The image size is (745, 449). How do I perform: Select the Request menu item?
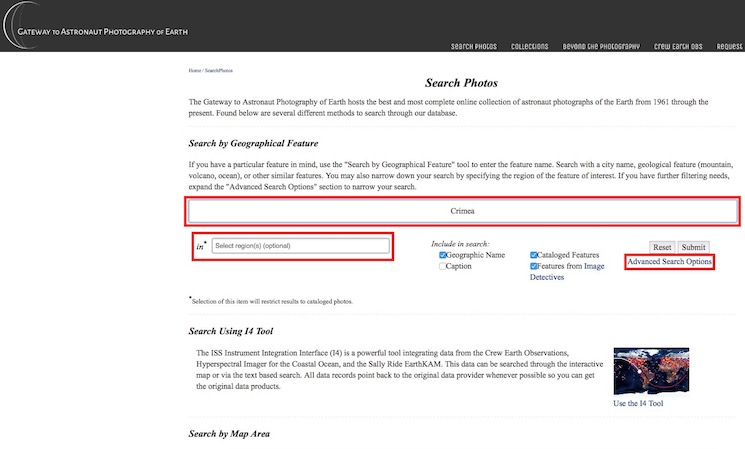point(729,46)
